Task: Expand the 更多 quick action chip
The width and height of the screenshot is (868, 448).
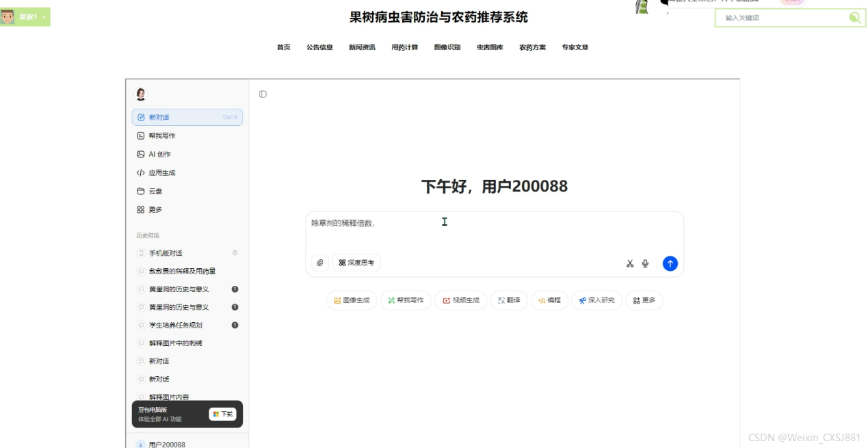Action: click(x=644, y=300)
